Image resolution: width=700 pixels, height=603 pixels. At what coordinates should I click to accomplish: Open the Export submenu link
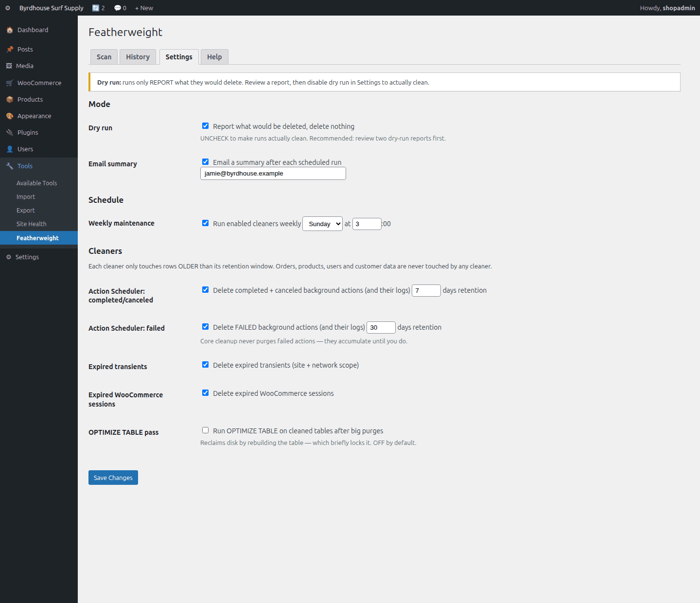pos(26,211)
